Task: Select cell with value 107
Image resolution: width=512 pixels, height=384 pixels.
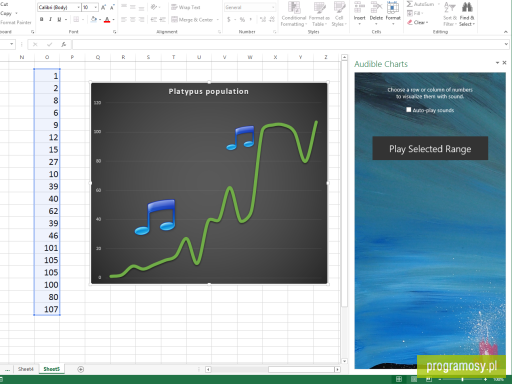Action: [x=47, y=309]
